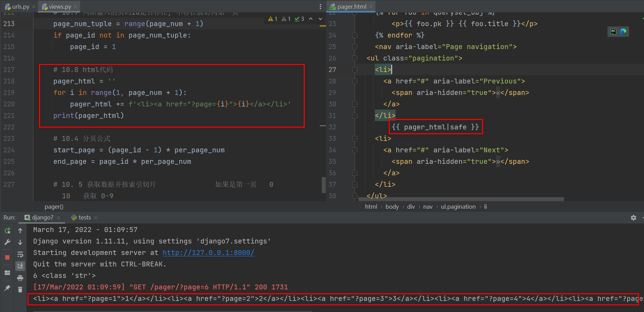Screen dimensions: 644x312
Task: Click 'Quit the server with CTRL-BREAK.' line
Action: pyautogui.click(x=100, y=264)
